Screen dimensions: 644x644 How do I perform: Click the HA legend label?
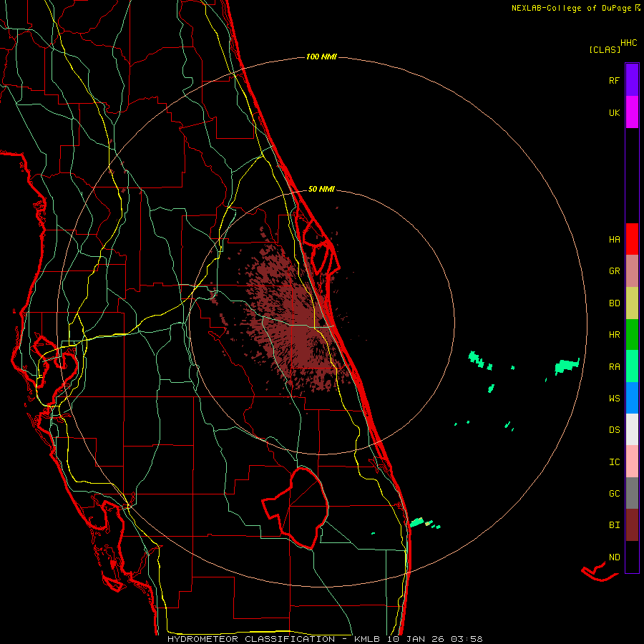(614, 240)
